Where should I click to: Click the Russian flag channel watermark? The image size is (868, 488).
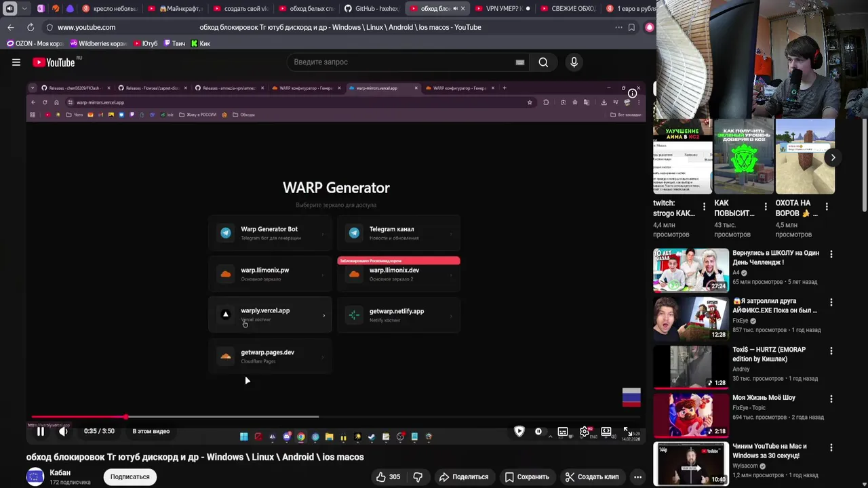click(631, 397)
